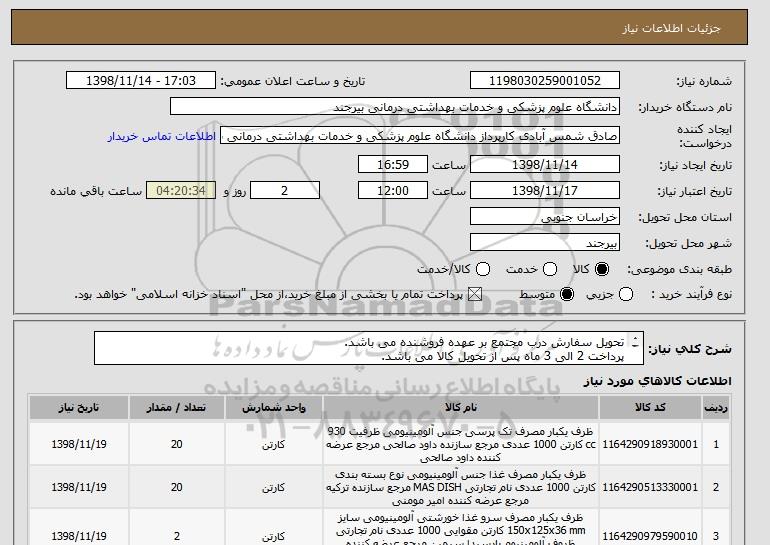Click the delivery city field بیرجند
770x545 pixels.
(545, 243)
